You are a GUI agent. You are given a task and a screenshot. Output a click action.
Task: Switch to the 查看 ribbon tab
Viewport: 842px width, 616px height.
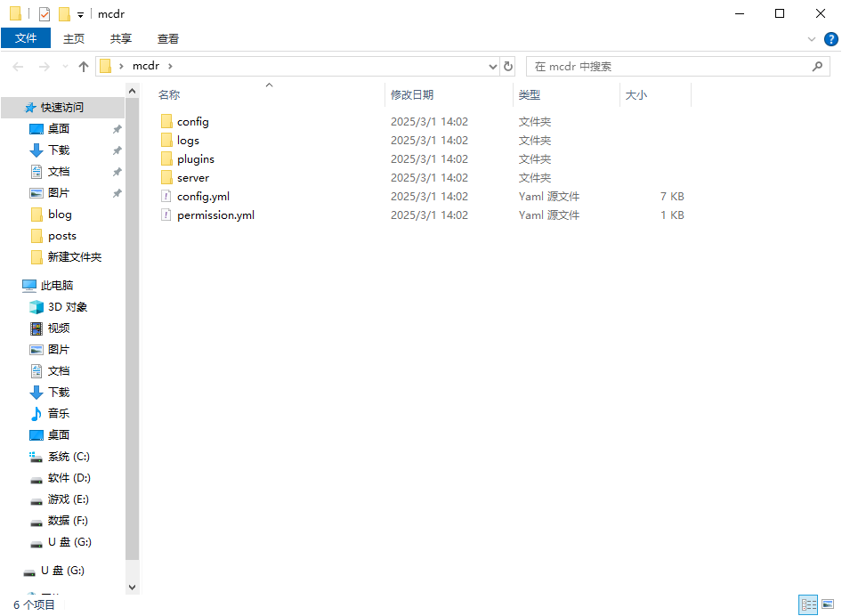pyautogui.click(x=168, y=38)
